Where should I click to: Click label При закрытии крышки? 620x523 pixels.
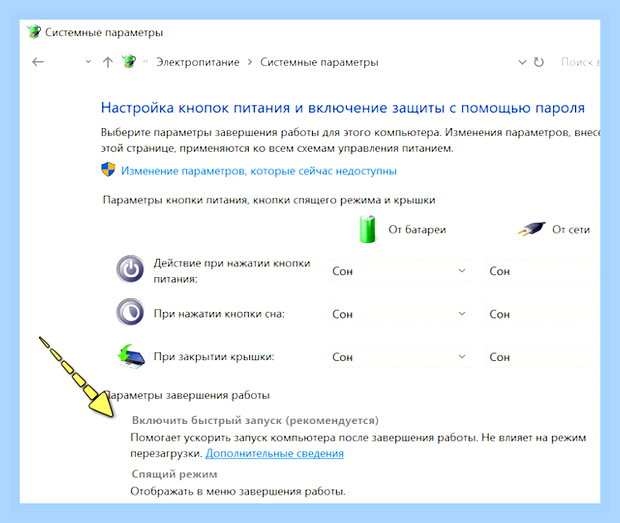pyautogui.click(x=214, y=357)
